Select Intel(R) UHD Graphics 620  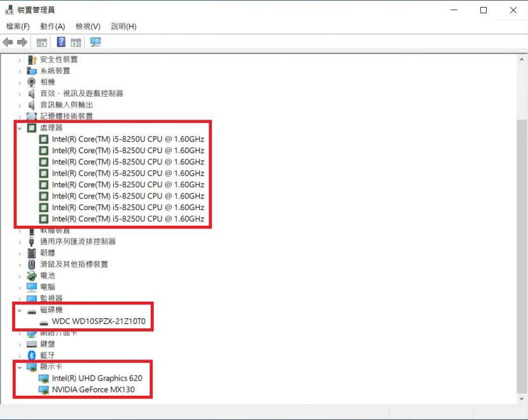(97, 378)
